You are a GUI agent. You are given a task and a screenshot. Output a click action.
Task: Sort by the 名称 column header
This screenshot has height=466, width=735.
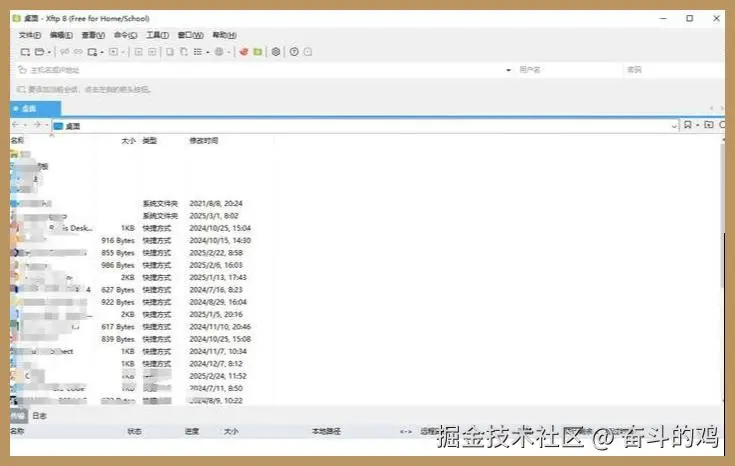click(17, 141)
